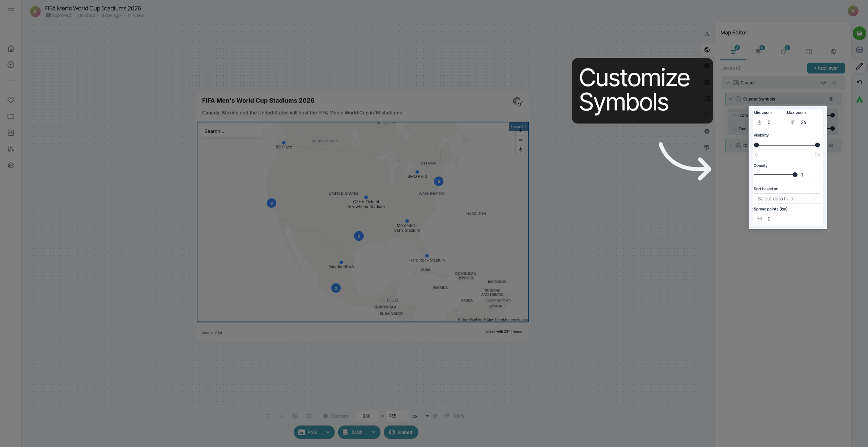Collapse the Cluster layer chevron
The width and height of the screenshot is (868, 447).
tap(728, 83)
